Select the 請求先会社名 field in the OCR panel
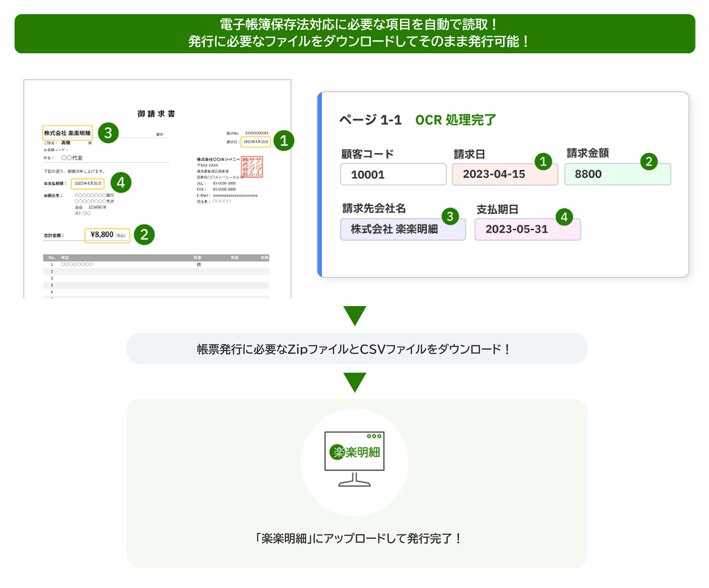The image size is (709, 588). coord(403,229)
